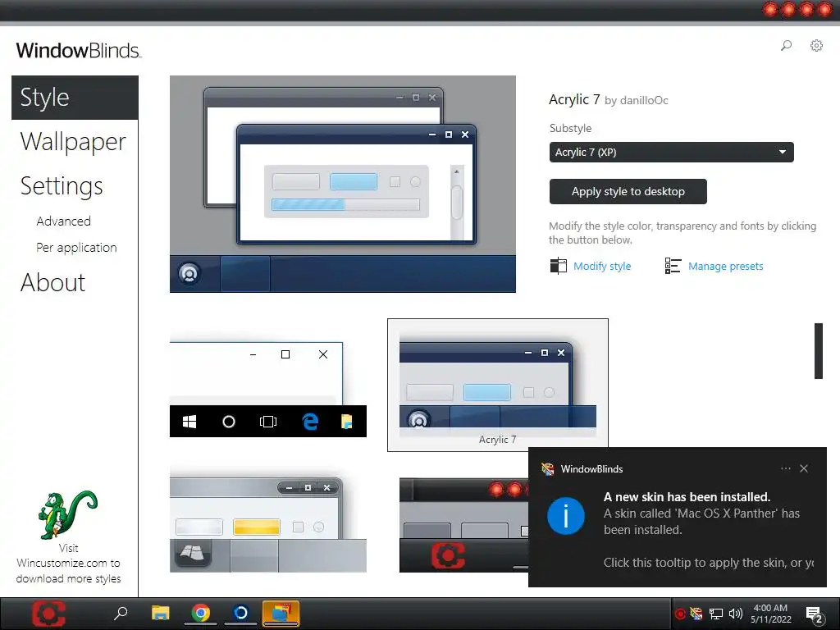Go to the About page

pyautogui.click(x=52, y=282)
